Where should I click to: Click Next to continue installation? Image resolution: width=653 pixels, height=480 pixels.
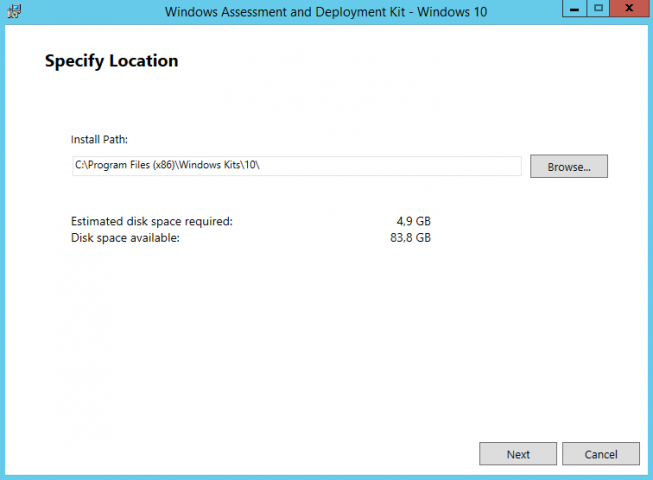point(518,454)
